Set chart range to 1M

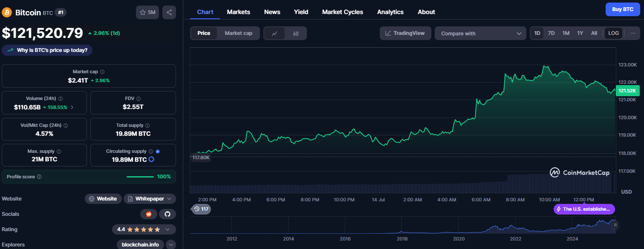566,33
